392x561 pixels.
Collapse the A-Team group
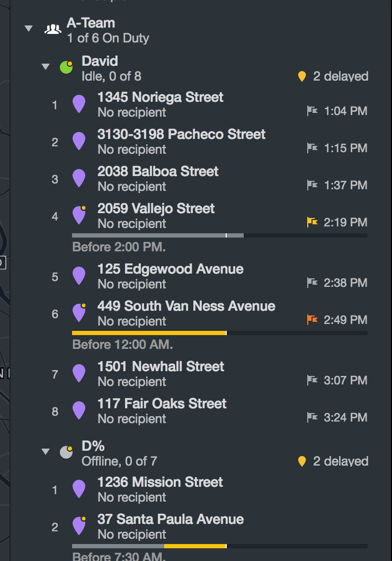[x=29, y=29]
